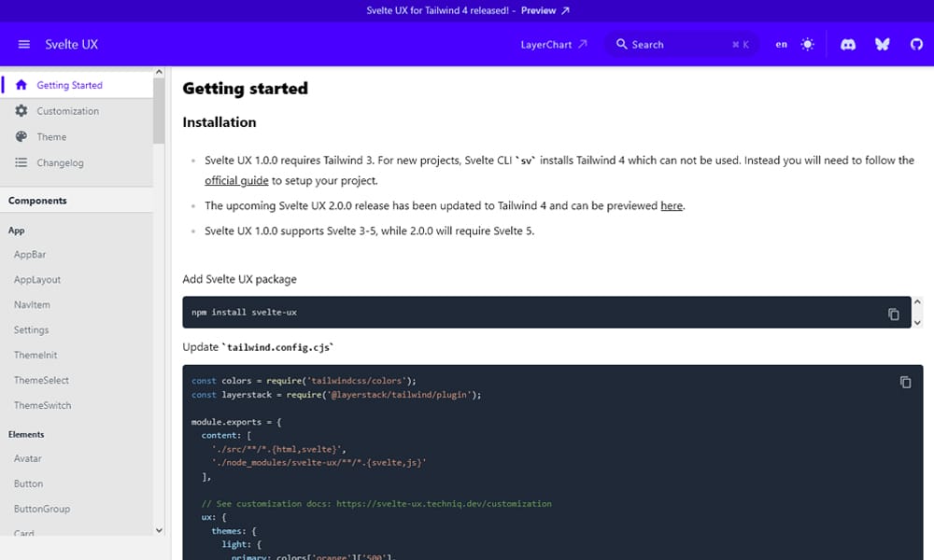Click the 'Update tailwind.config.cjs' text
934x560 pixels.
258,347
